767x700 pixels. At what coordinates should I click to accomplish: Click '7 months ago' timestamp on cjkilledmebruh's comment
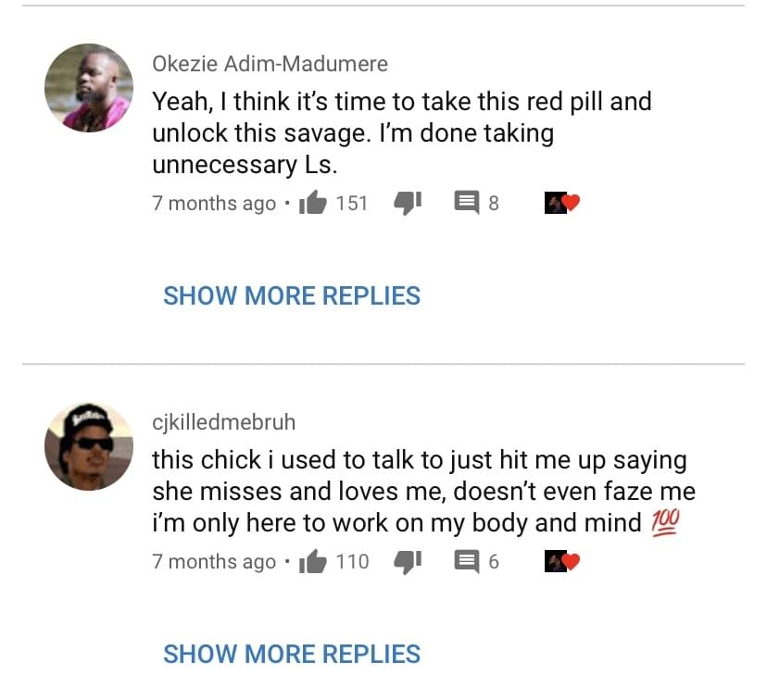pyautogui.click(x=214, y=562)
